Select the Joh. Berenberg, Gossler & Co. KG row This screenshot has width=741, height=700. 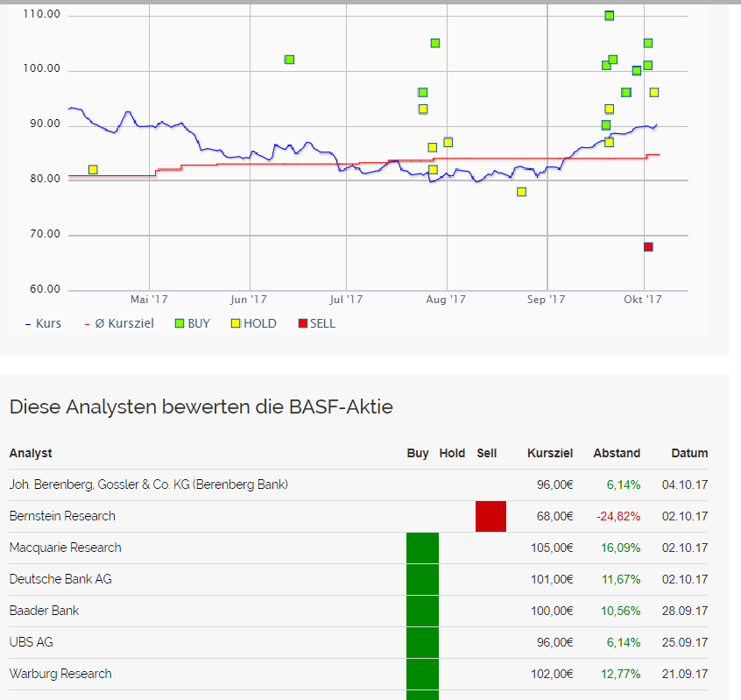point(358,484)
